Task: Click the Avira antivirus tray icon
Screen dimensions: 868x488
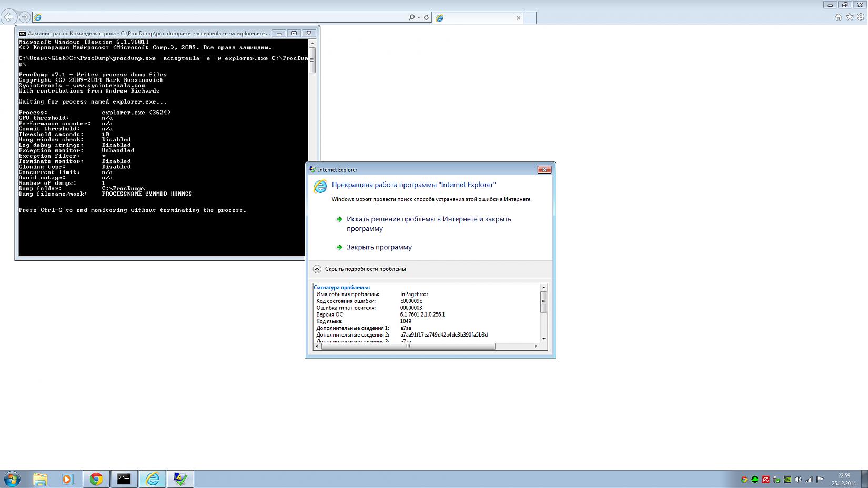Action: point(765,480)
